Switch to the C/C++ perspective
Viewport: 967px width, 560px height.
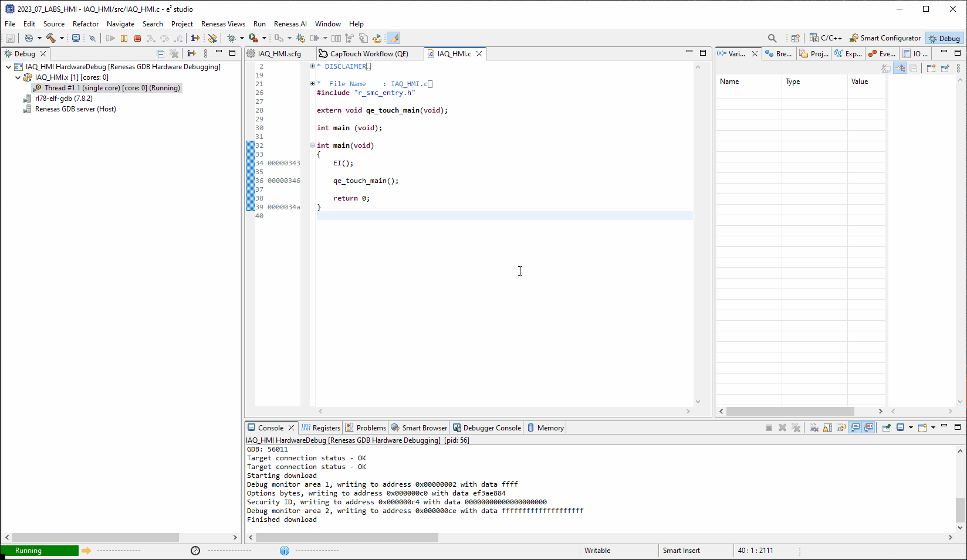pyautogui.click(x=826, y=38)
